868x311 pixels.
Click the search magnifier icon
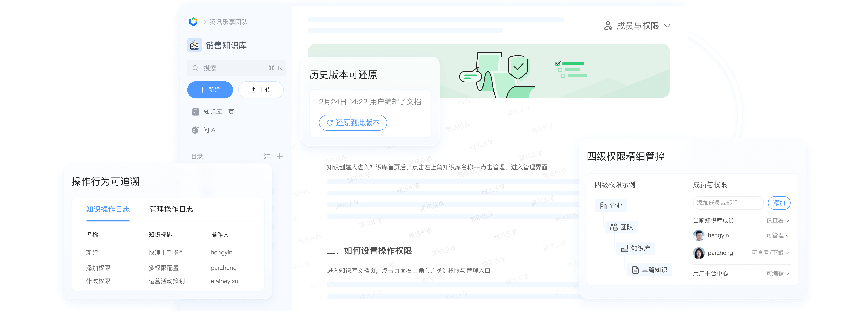pos(195,68)
